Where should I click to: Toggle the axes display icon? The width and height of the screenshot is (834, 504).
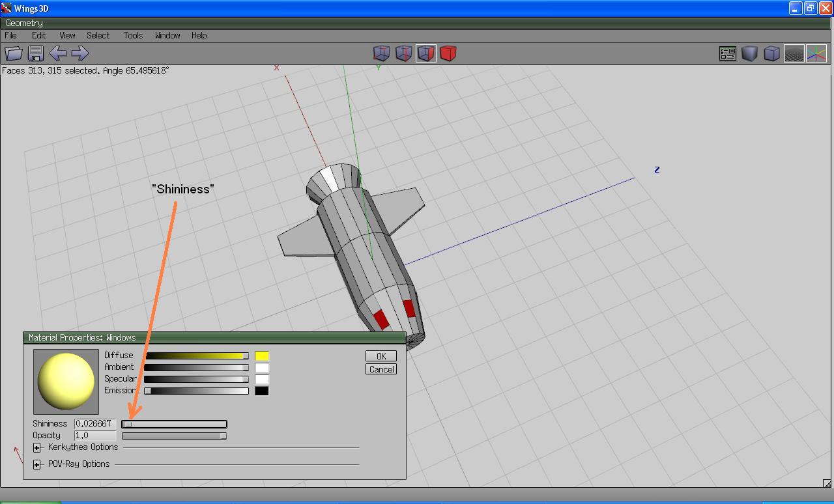(x=816, y=53)
